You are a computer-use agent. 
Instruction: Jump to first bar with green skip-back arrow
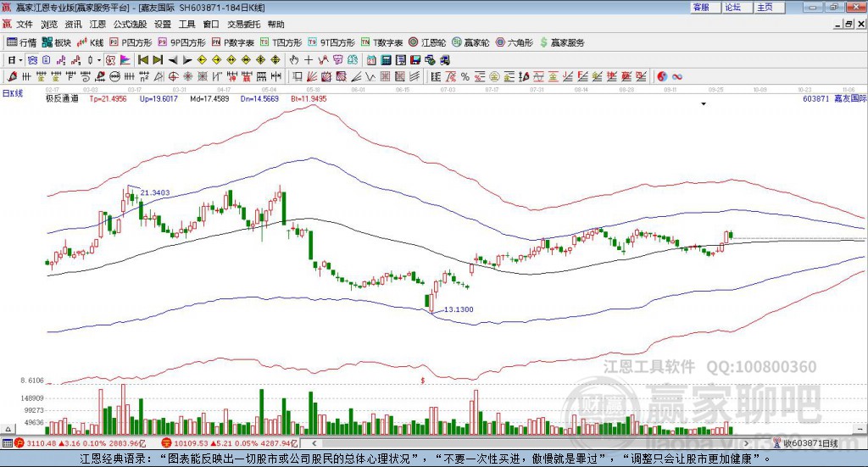142,60
